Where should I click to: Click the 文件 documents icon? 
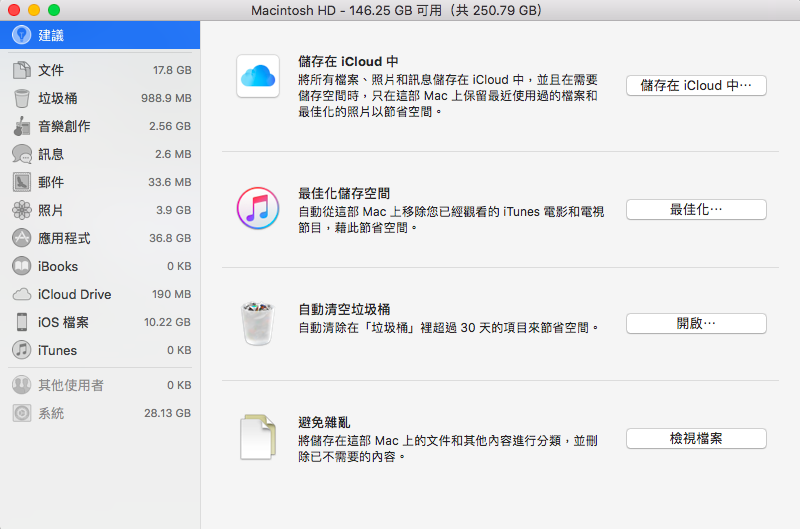(21, 70)
